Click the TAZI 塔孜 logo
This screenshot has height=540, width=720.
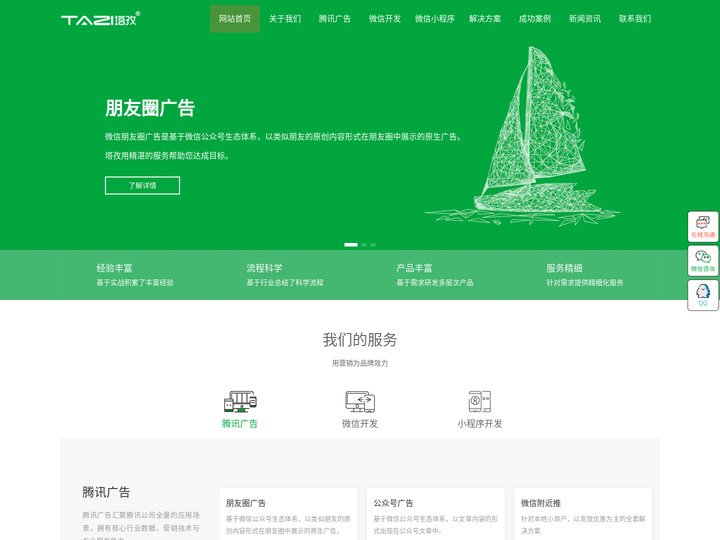coord(101,19)
